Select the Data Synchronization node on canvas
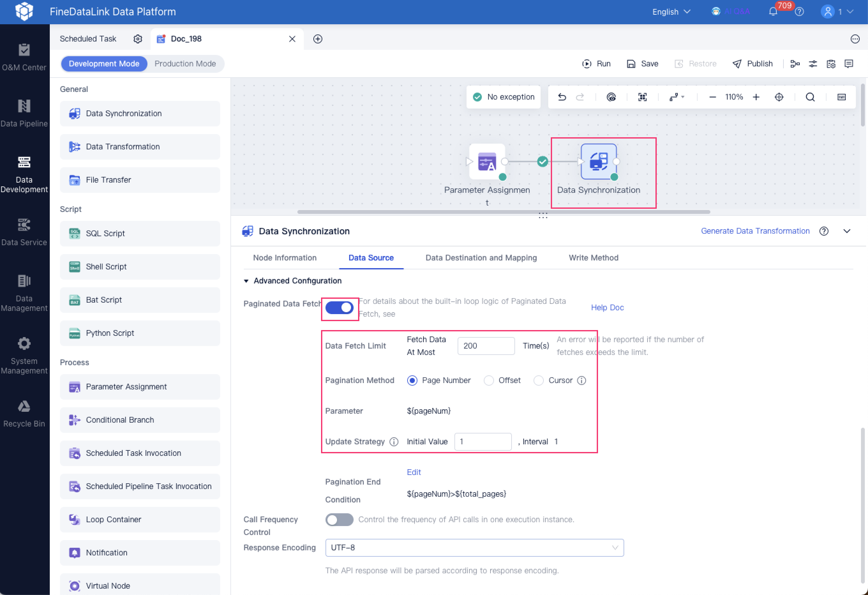The image size is (868, 595). (599, 162)
